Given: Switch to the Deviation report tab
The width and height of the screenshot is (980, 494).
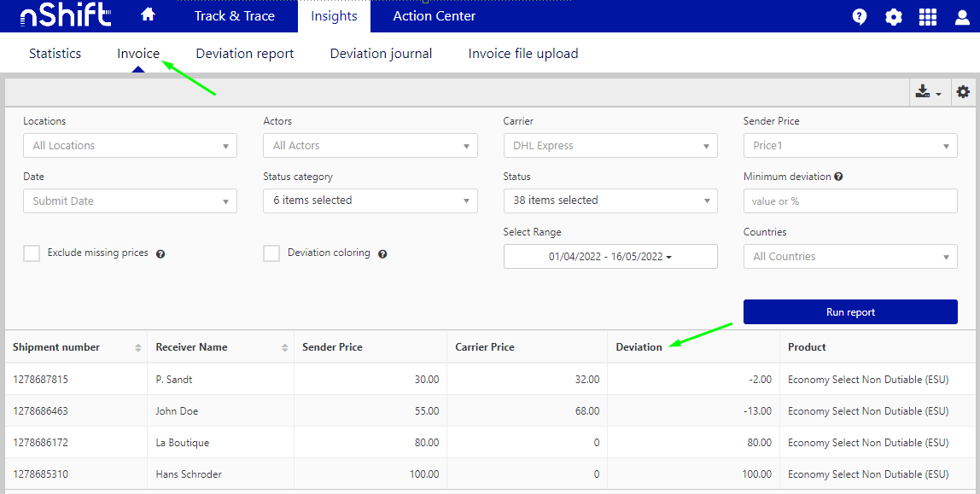Looking at the screenshot, I should pyautogui.click(x=245, y=54).
